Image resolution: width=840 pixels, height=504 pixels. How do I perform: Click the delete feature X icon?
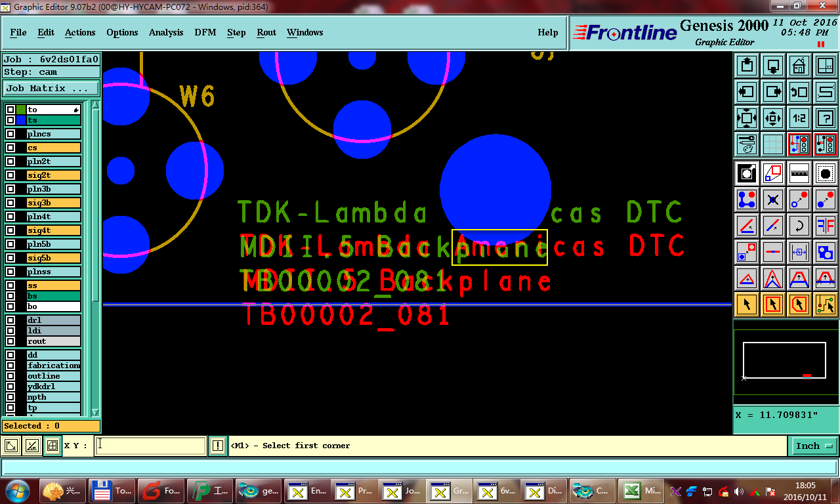(x=773, y=199)
